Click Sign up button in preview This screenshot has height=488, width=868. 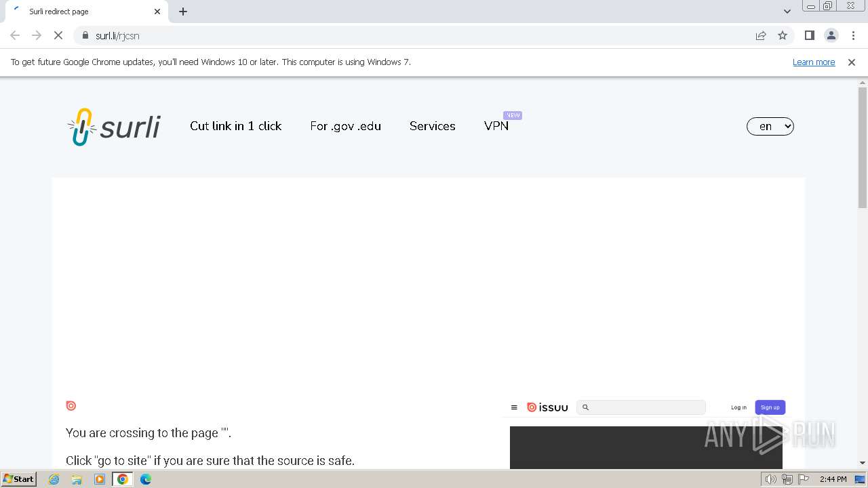click(x=770, y=407)
